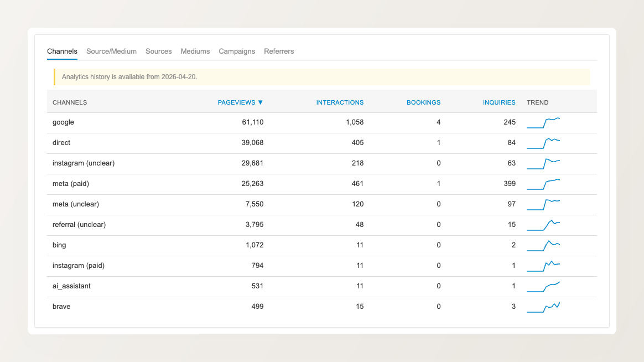Click the meta (paid) trend sparkline
This screenshot has width=644, height=362.
(543, 184)
